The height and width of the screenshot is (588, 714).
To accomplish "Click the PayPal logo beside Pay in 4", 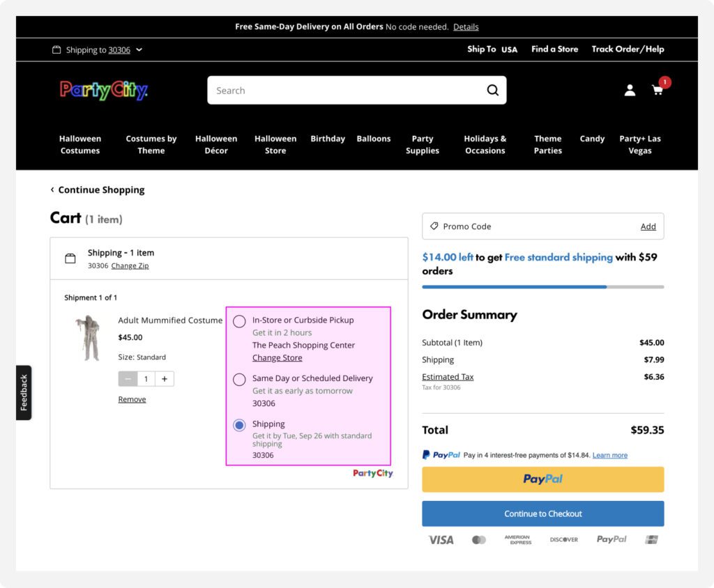I will click(x=441, y=455).
